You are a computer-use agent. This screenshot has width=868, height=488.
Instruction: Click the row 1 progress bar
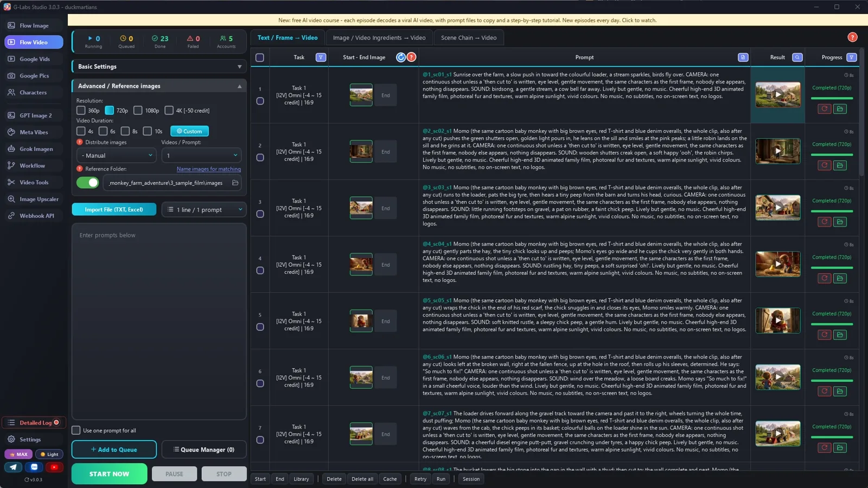pos(832,98)
